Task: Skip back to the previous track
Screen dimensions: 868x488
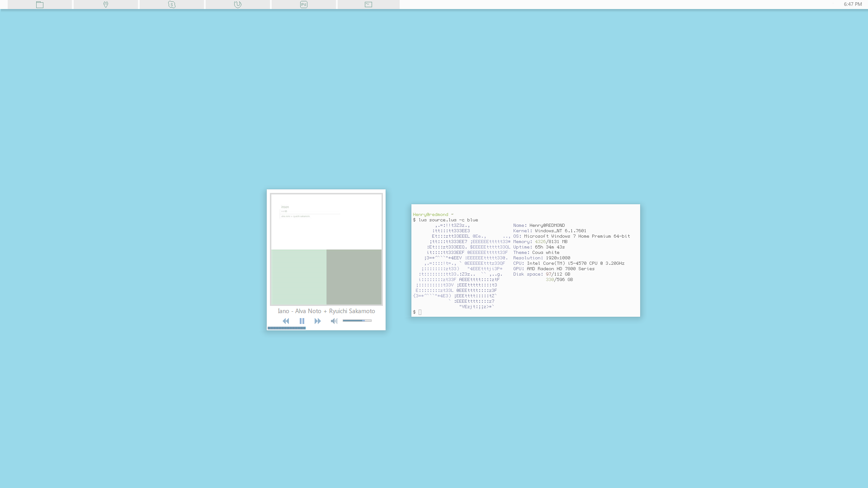Action: 286,321
